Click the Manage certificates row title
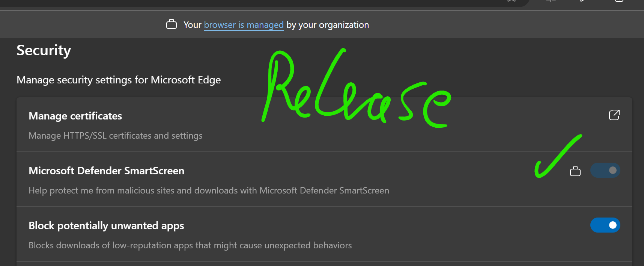The height and width of the screenshot is (266, 644). [75, 116]
